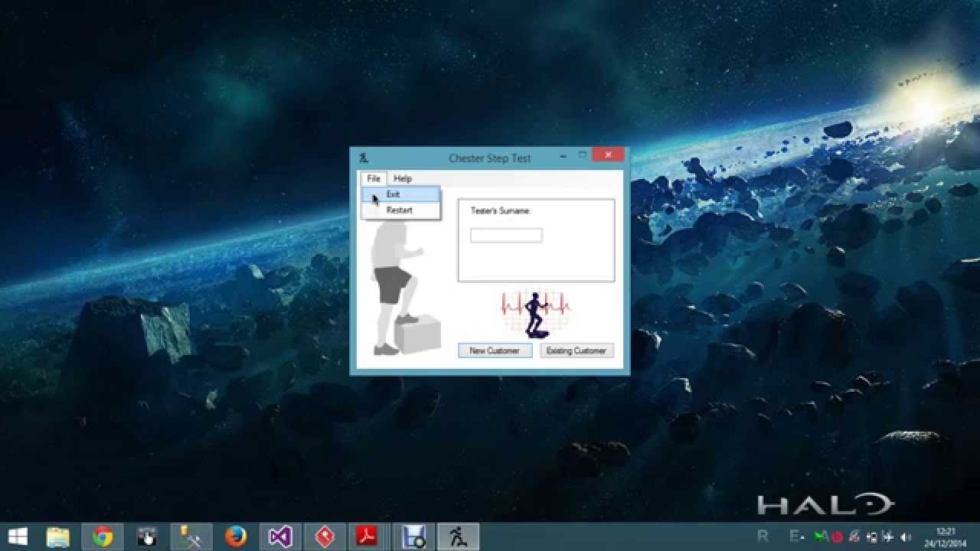
Task: Launch Firefox from the taskbar
Action: (x=235, y=537)
